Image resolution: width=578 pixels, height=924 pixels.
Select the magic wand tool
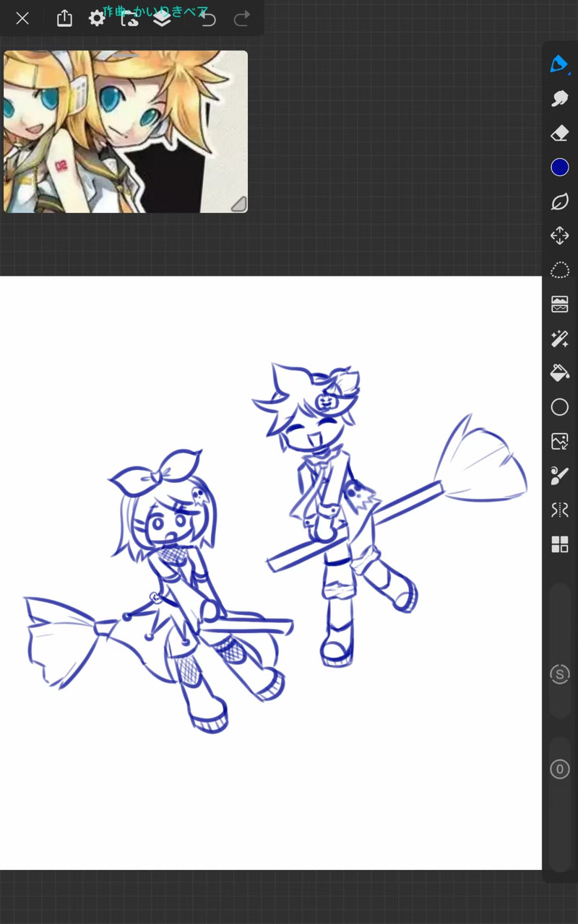pyautogui.click(x=560, y=339)
